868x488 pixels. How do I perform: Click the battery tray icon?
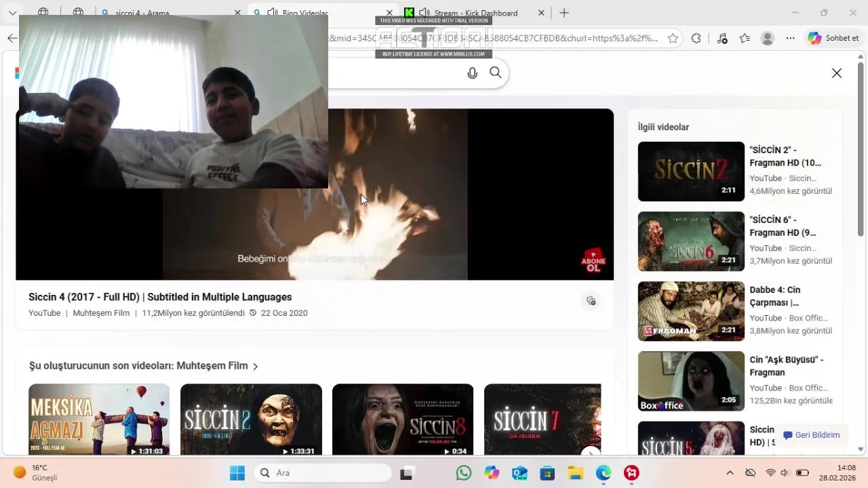(x=802, y=473)
